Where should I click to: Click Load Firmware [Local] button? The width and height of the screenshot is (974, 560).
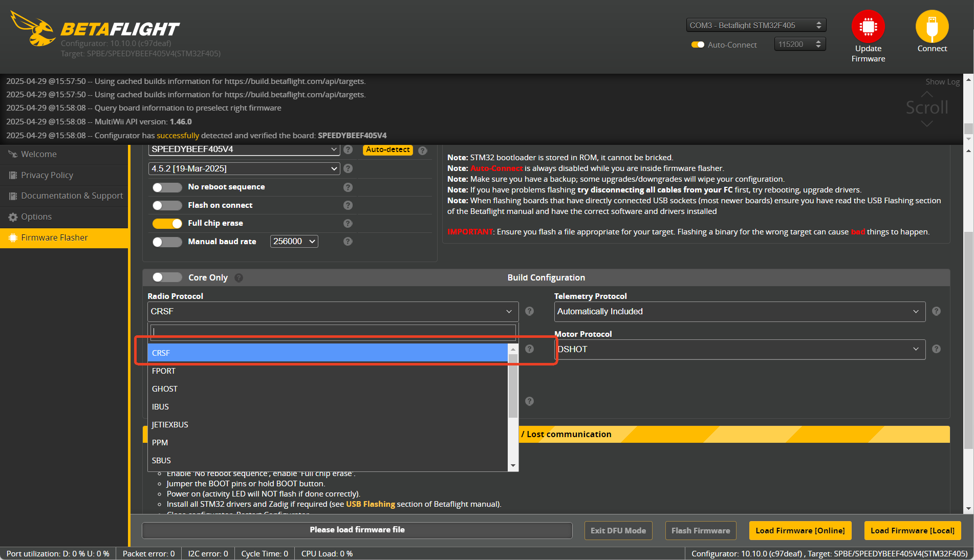pos(913,530)
